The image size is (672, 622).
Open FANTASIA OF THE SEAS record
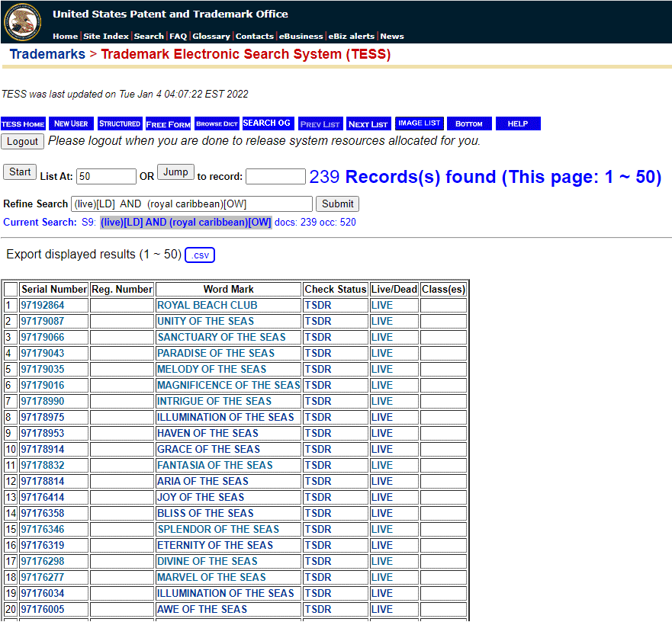click(214, 465)
